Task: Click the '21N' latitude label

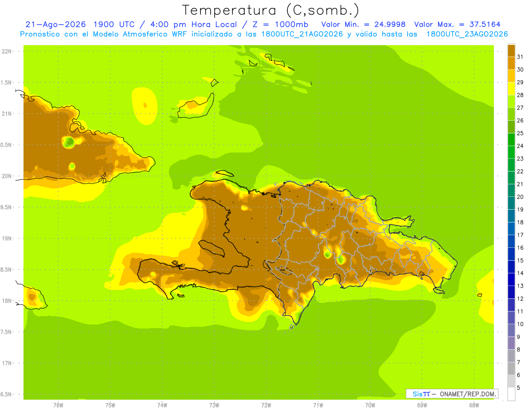Action: pos(7,114)
